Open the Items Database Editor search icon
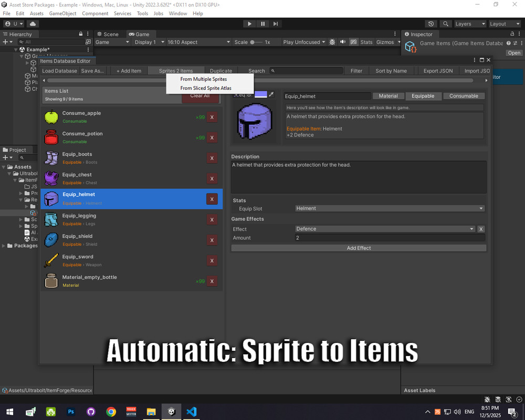 (272, 70)
